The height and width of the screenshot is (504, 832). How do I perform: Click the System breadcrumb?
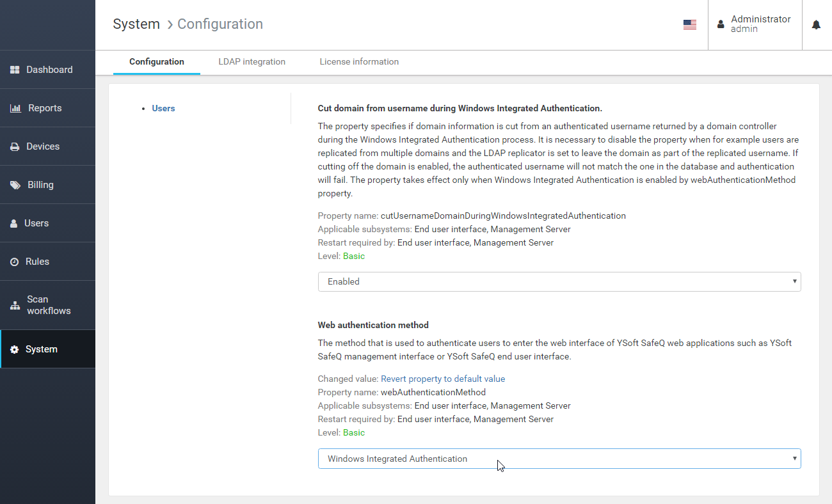coord(136,24)
